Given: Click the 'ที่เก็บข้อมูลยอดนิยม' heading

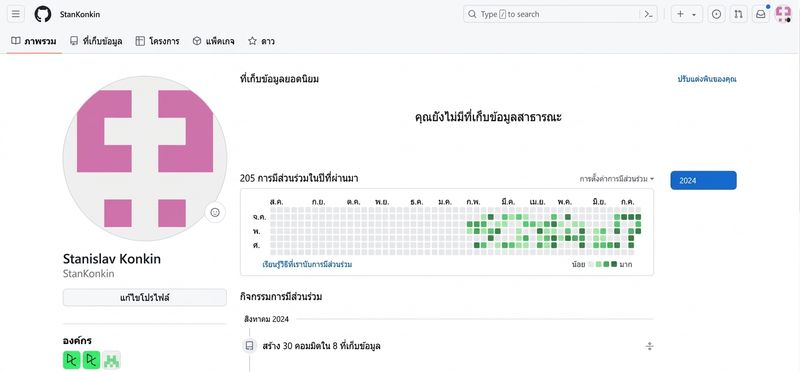Looking at the screenshot, I should tap(279, 79).
